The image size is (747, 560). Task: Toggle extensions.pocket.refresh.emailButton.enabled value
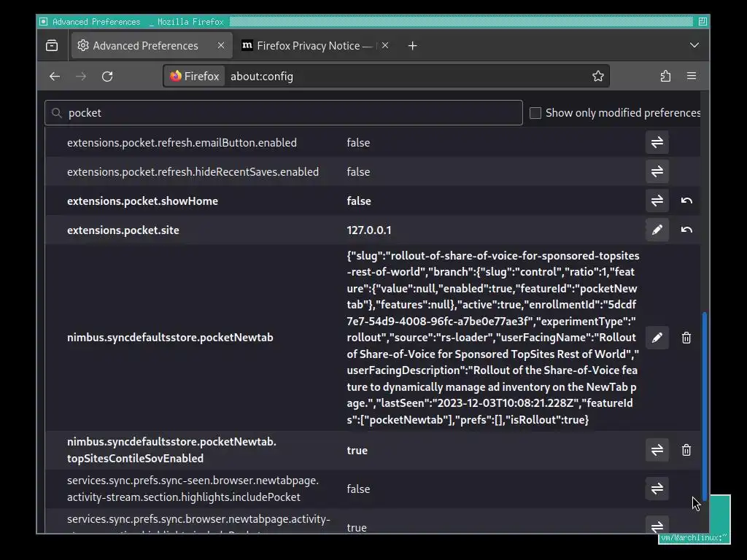point(657,142)
